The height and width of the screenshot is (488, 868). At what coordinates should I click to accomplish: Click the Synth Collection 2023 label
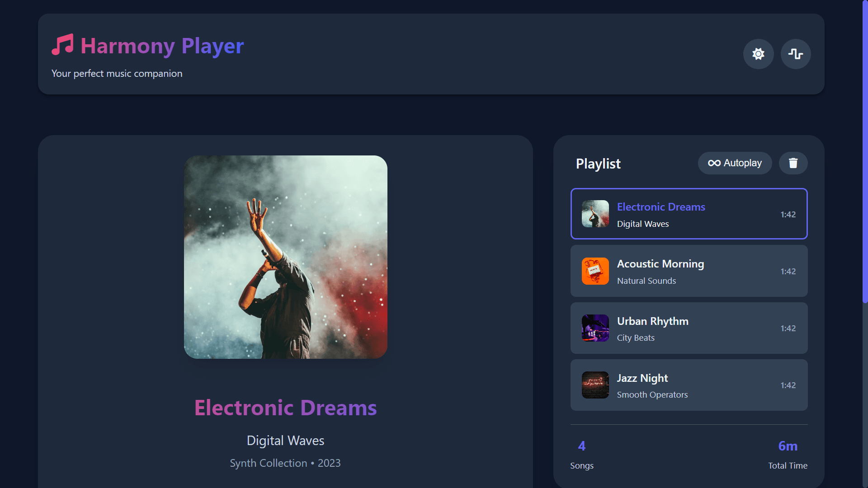point(285,463)
